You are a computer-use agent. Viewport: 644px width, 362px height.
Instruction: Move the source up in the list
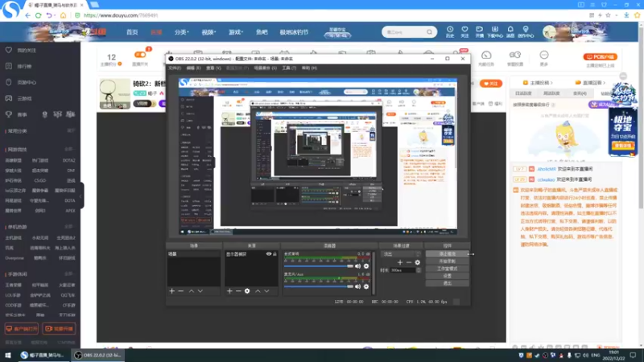258,291
